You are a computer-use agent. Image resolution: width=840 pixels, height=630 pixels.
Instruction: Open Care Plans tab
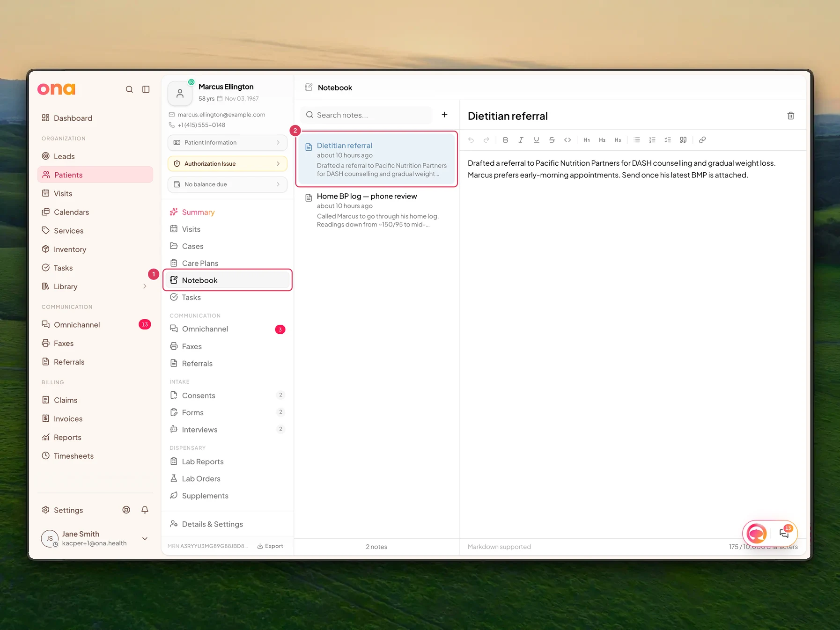tap(228, 263)
